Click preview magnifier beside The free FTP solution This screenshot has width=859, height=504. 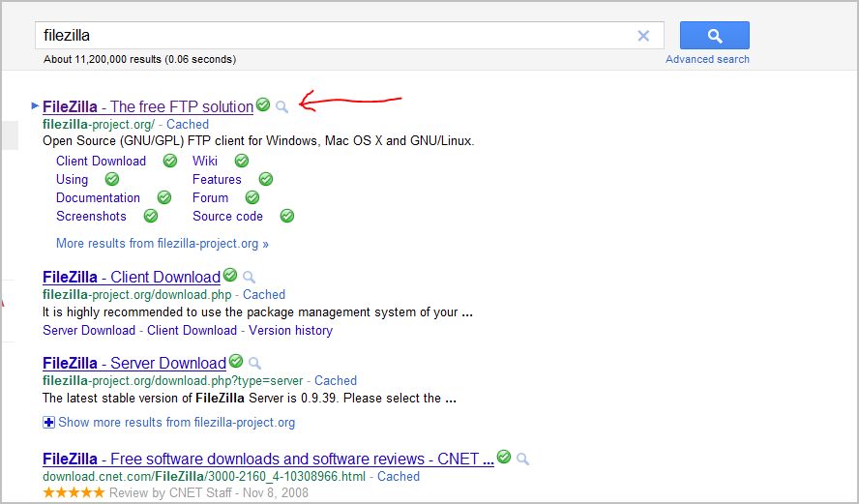281,106
